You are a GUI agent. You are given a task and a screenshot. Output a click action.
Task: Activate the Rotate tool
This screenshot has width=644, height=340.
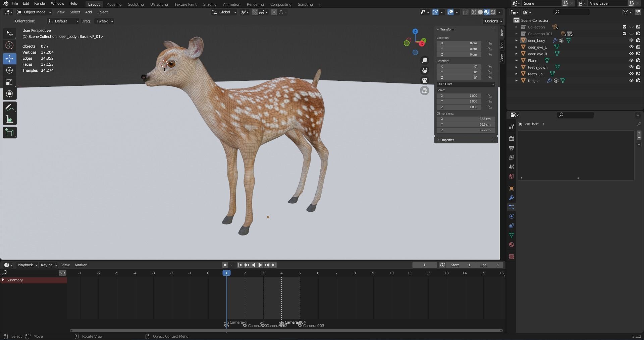(x=9, y=70)
